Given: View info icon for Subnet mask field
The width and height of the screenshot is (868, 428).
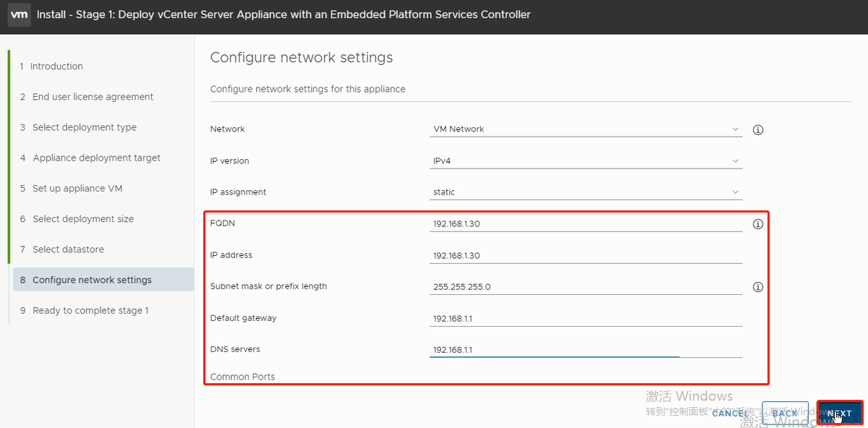Looking at the screenshot, I should [x=758, y=287].
